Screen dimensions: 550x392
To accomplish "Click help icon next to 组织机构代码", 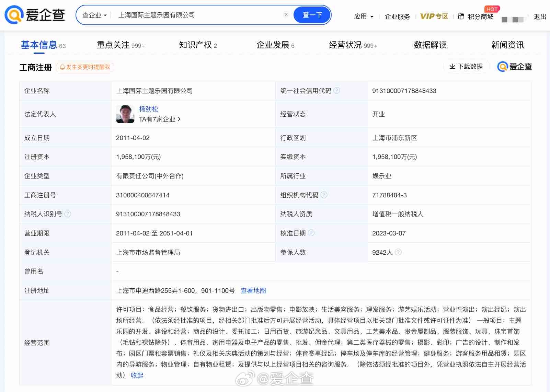I will [324, 195].
